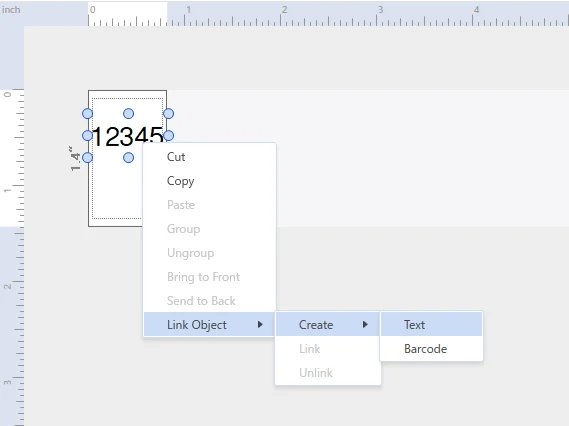Click the disabled Group menu item
569x426 pixels.
click(209, 229)
